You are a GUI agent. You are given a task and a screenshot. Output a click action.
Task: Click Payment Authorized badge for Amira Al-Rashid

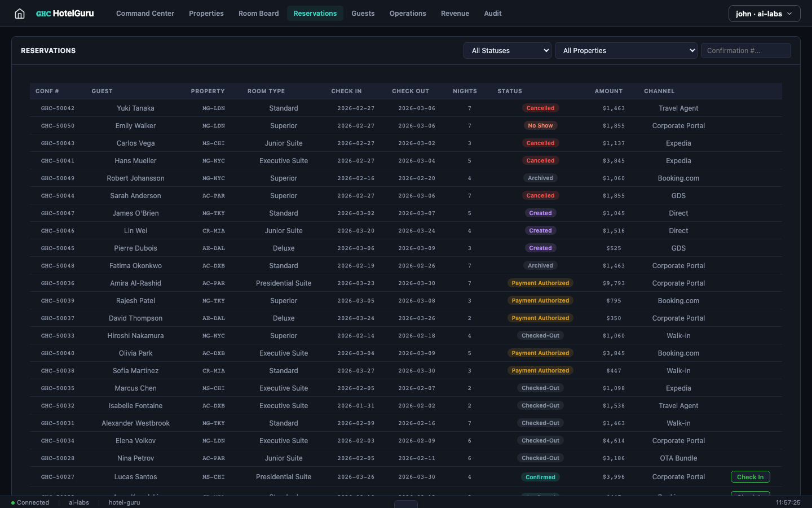point(540,283)
